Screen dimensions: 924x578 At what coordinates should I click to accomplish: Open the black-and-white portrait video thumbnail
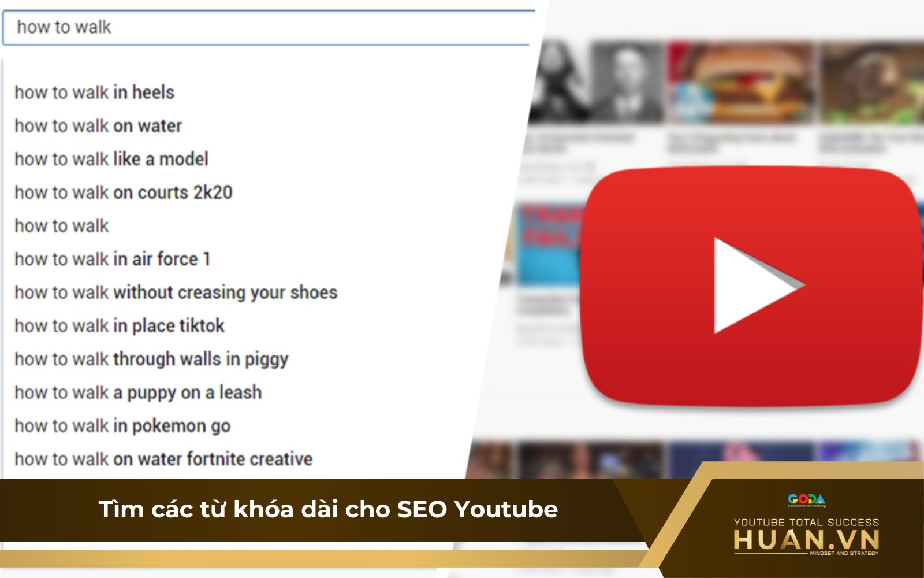coord(597,81)
